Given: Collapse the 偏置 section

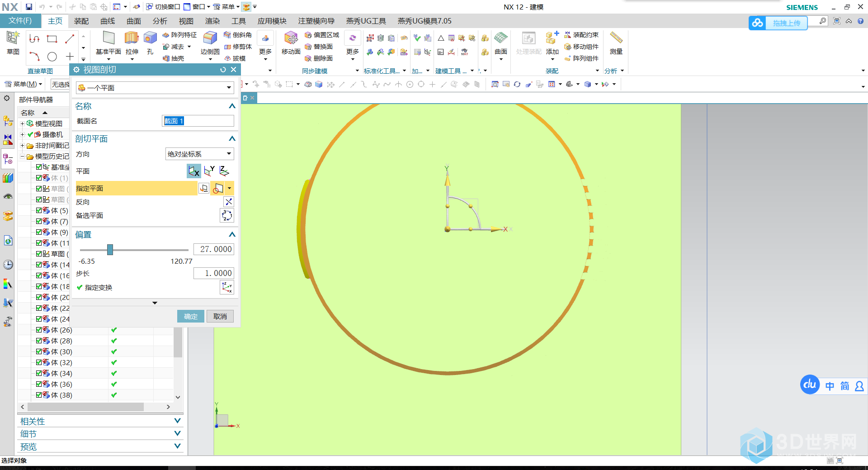Looking at the screenshot, I should [x=232, y=235].
